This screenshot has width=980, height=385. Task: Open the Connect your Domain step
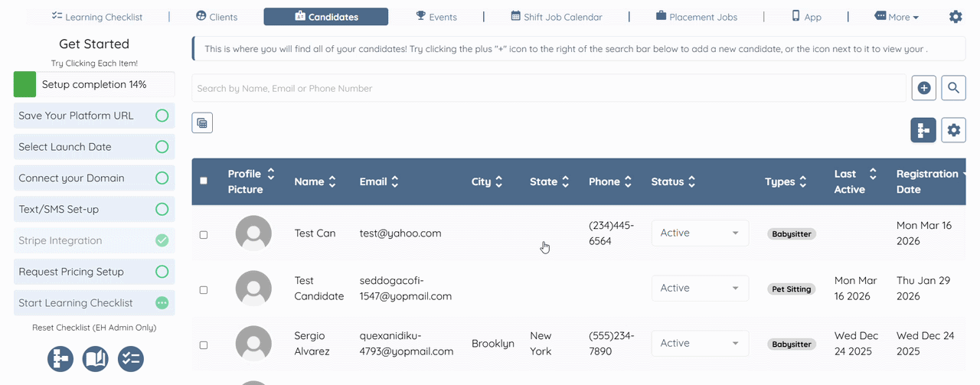pyautogui.click(x=93, y=178)
